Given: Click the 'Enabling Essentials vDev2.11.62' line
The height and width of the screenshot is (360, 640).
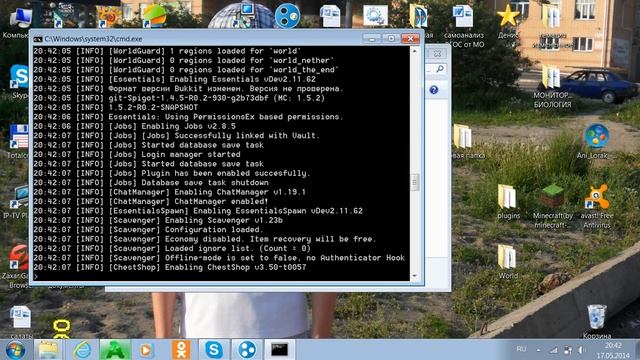Looking at the screenshot, I should tap(175, 80).
